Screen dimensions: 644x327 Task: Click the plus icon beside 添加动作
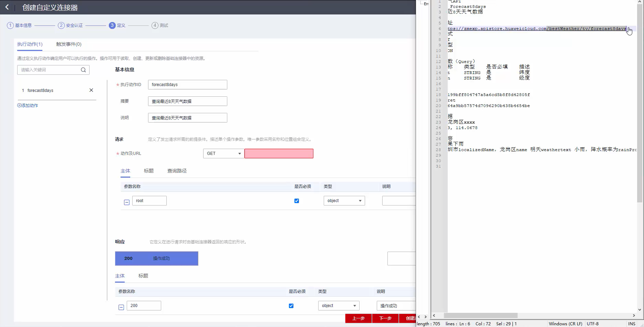pyautogui.click(x=19, y=106)
